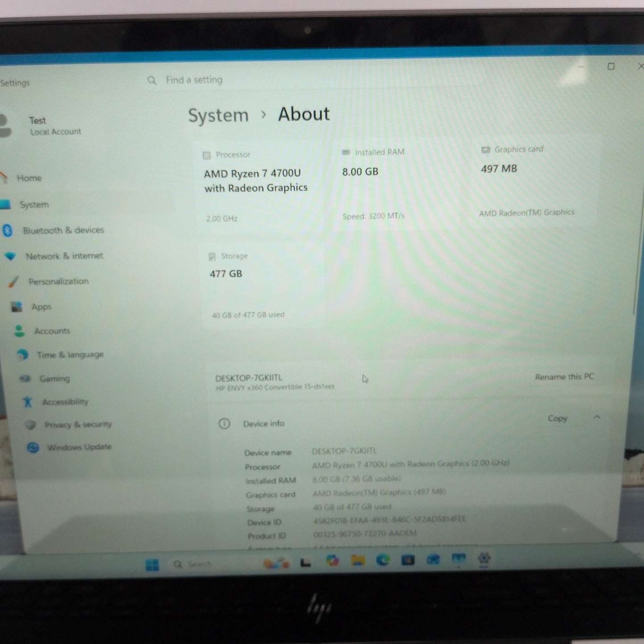This screenshot has height=644, width=644.
Task: Open Outlook from taskbar
Action: click(x=433, y=559)
